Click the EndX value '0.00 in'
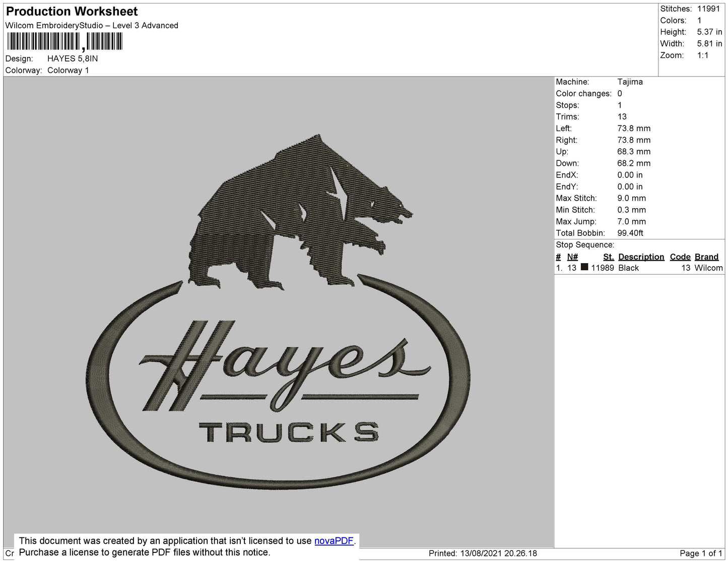 point(630,175)
